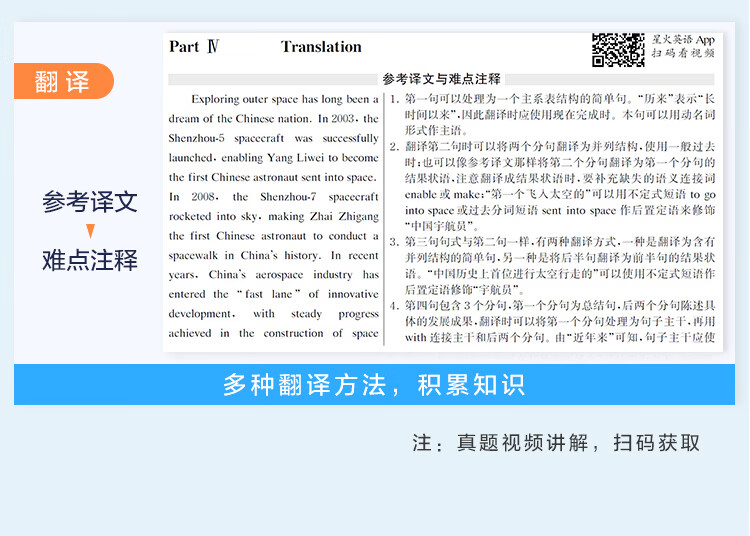The height and width of the screenshot is (536, 750).
Task: Click the word Shenzhou-5 in the passage
Action: [200, 139]
